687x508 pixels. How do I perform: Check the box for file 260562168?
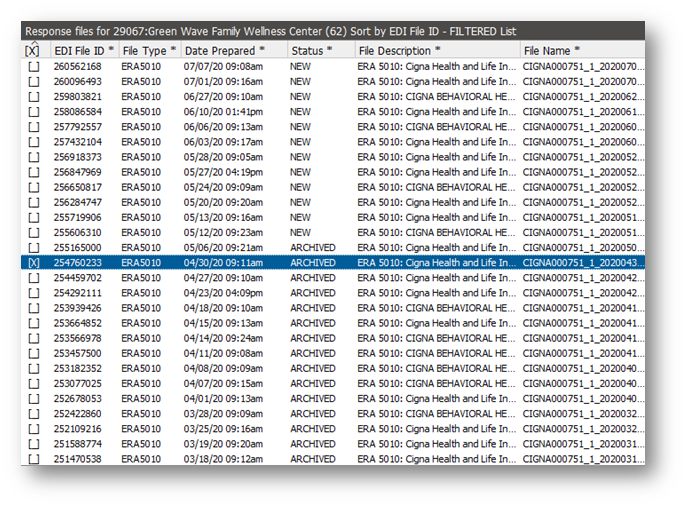[34, 66]
